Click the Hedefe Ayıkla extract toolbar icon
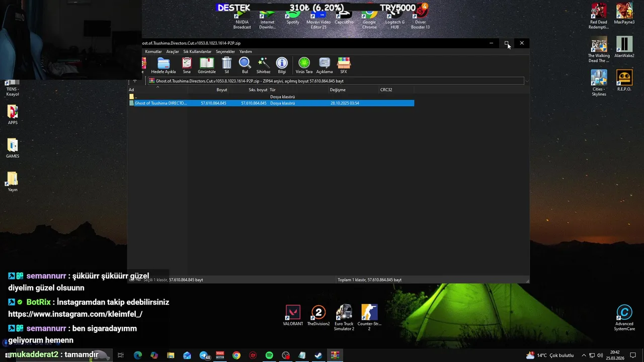Viewport: 644px width, 362px height. click(163, 65)
